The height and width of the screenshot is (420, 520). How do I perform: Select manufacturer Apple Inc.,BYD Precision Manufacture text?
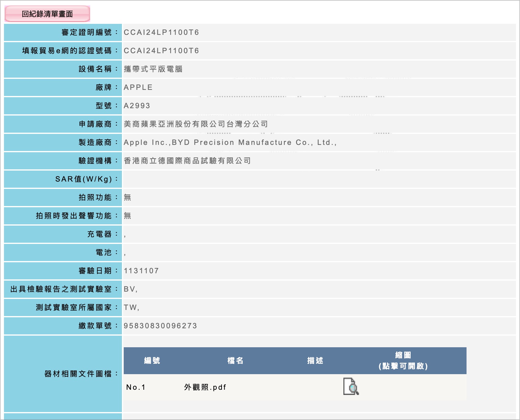(x=230, y=142)
